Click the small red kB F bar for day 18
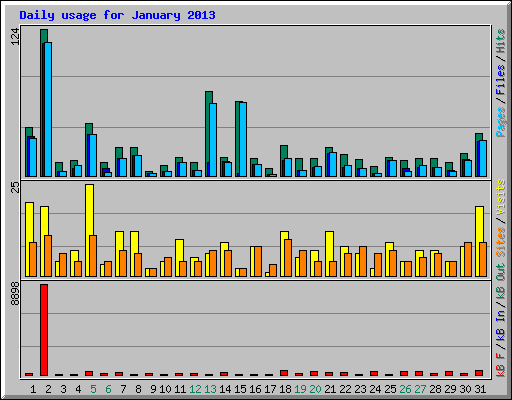The width and height of the screenshot is (512, 400). [284, 373]
